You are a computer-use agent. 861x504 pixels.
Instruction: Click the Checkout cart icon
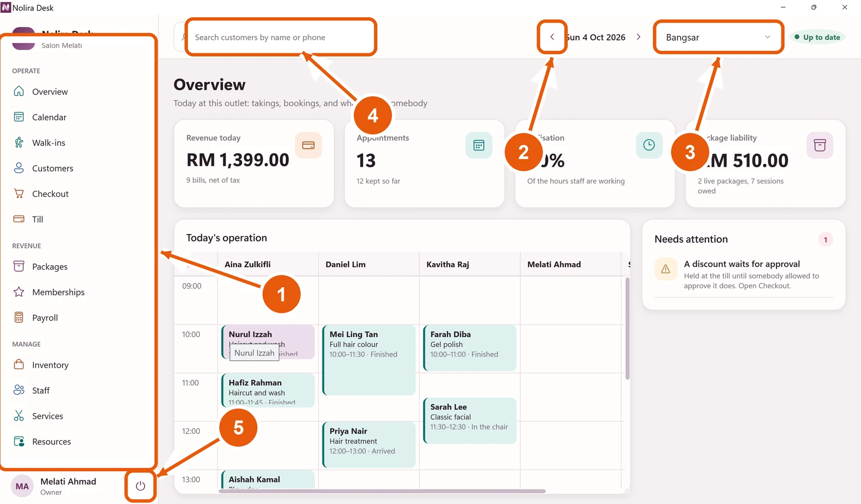[x=19, y=194]
